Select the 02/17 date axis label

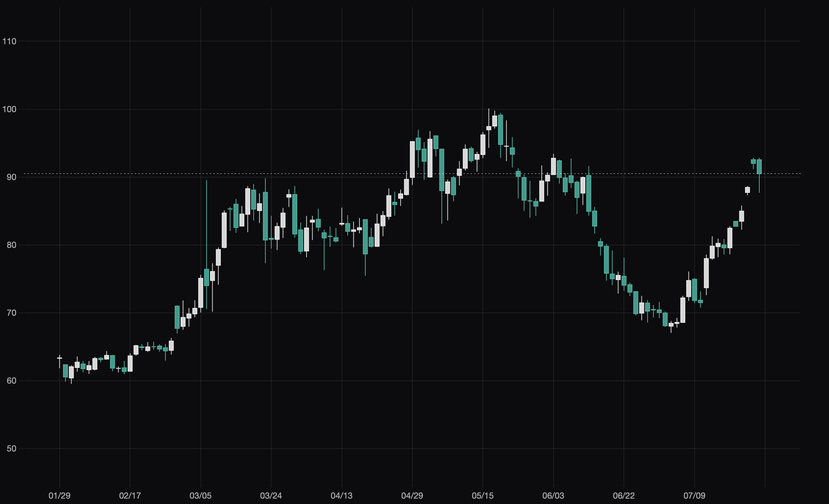[x=130, y=496]
